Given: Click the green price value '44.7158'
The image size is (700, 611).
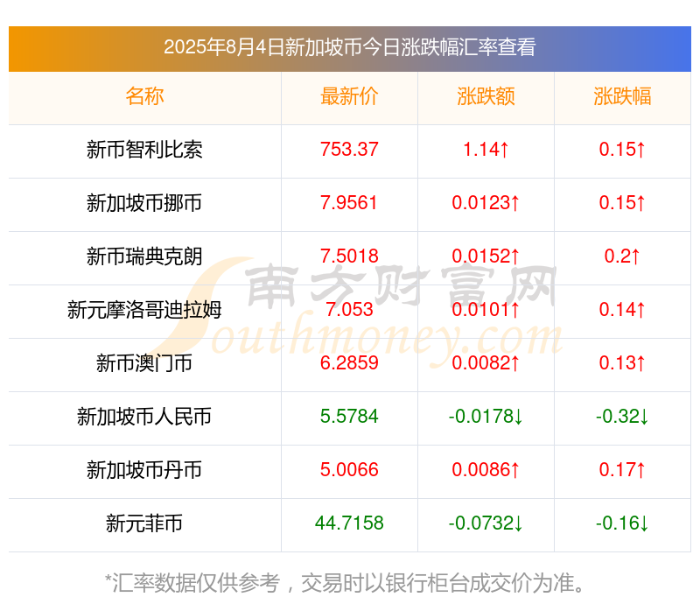Looking at the screenshot, I should tap(349, 523).
